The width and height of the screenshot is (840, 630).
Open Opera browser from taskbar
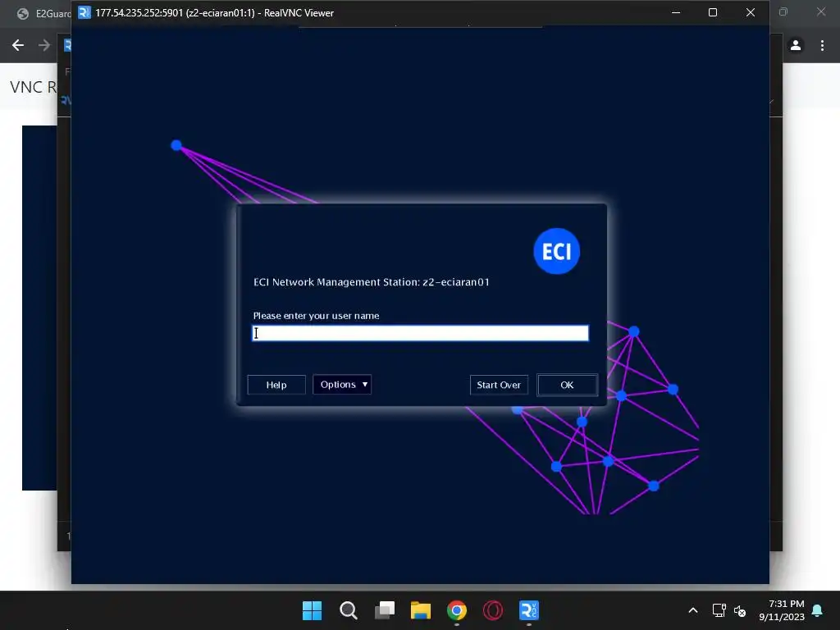pos(493,610)
